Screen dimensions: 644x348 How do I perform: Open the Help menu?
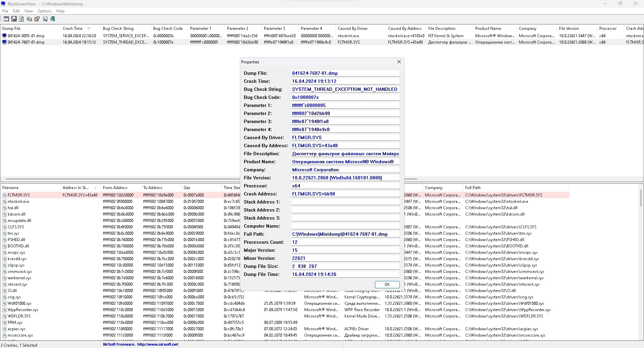point(60,11)
